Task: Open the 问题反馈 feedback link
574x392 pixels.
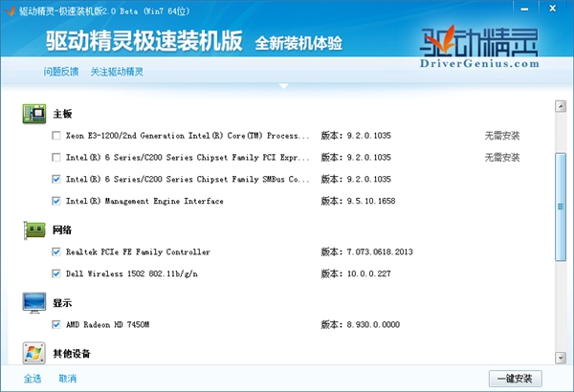Action: 61,72
